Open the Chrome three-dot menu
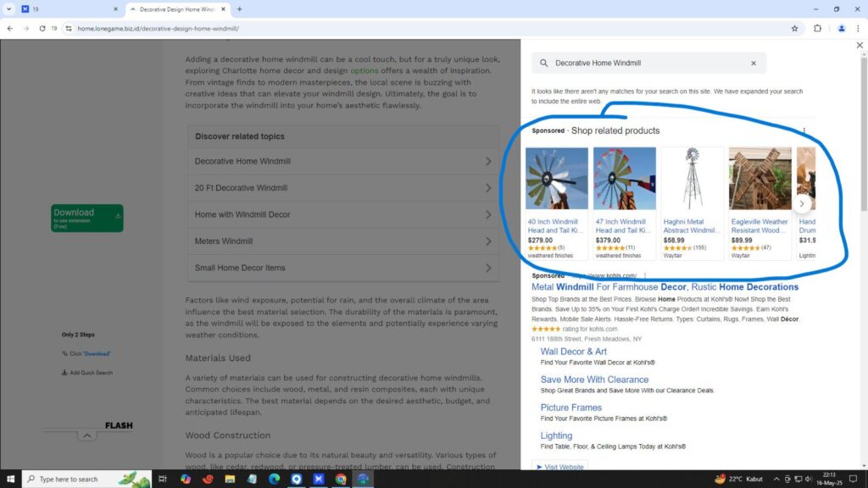Screen dimensions: 868x488 [x=858, y=28]
